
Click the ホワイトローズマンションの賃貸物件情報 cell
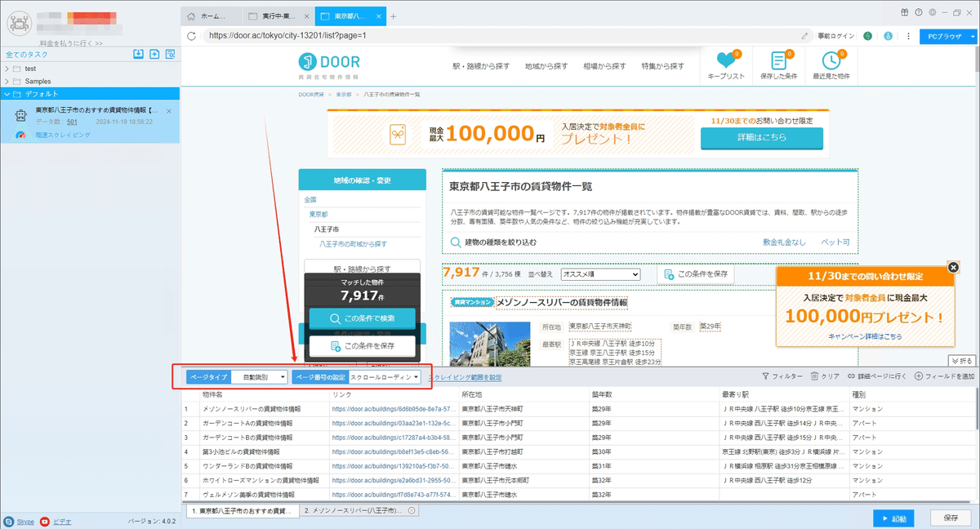click(264, 481)
